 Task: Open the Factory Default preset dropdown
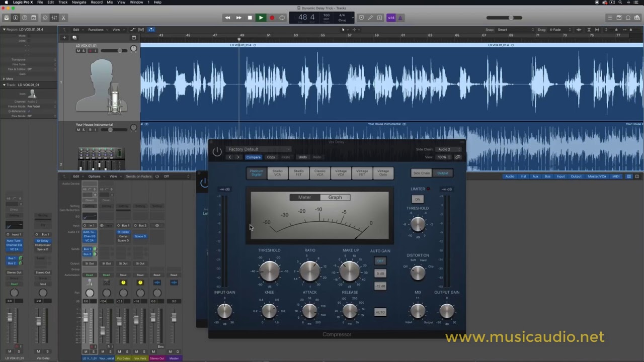coord(259,149)
